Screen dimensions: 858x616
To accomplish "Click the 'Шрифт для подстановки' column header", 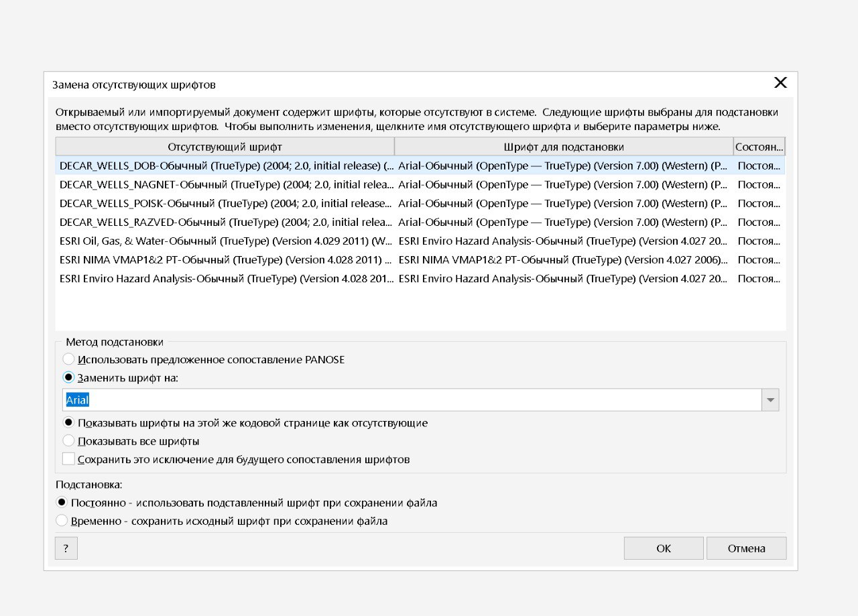I will (x=563, y=146).
